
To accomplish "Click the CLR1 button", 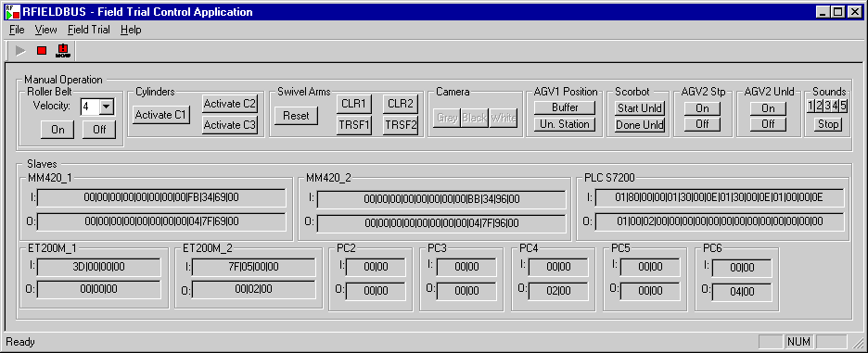I will [353, 104].
